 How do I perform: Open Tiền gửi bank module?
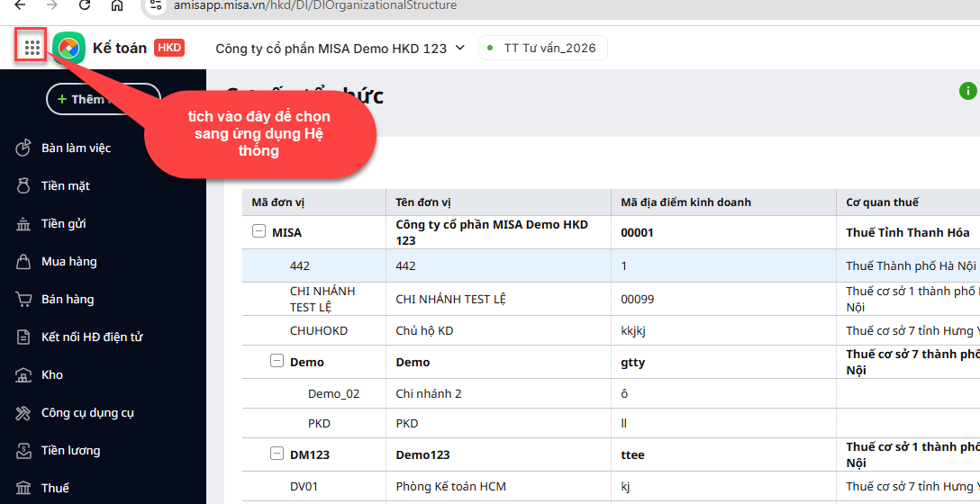[63, 223]
